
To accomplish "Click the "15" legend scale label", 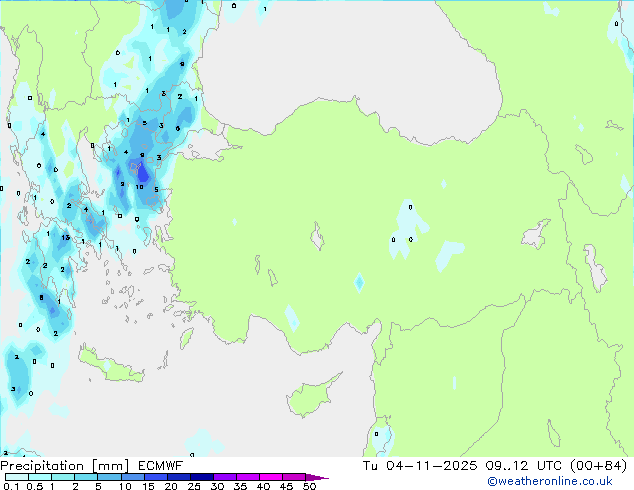I will 148,486.
